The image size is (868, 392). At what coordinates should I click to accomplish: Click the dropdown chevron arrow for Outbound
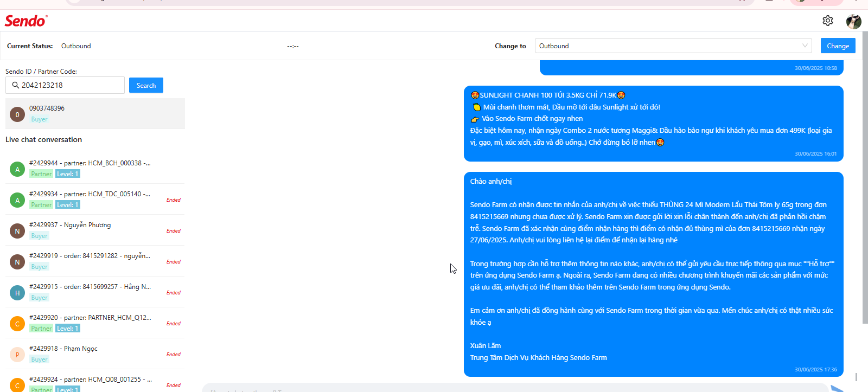[x=805, y=46]
